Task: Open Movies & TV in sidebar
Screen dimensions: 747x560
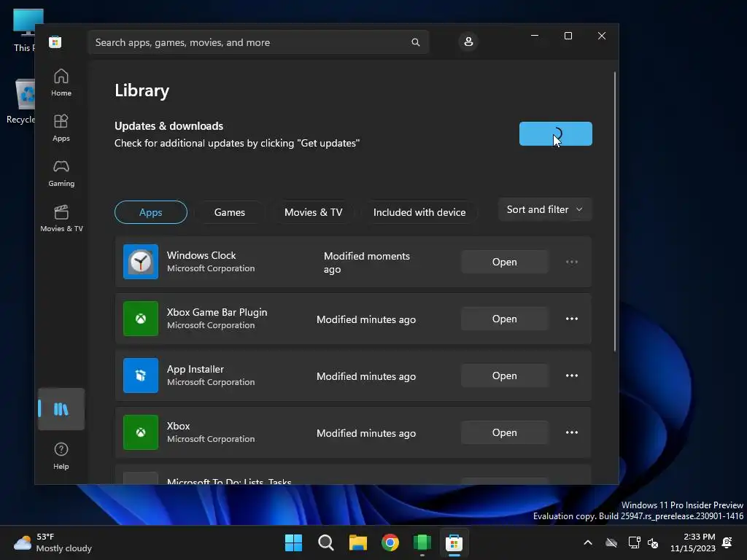Action: (61, 219)
